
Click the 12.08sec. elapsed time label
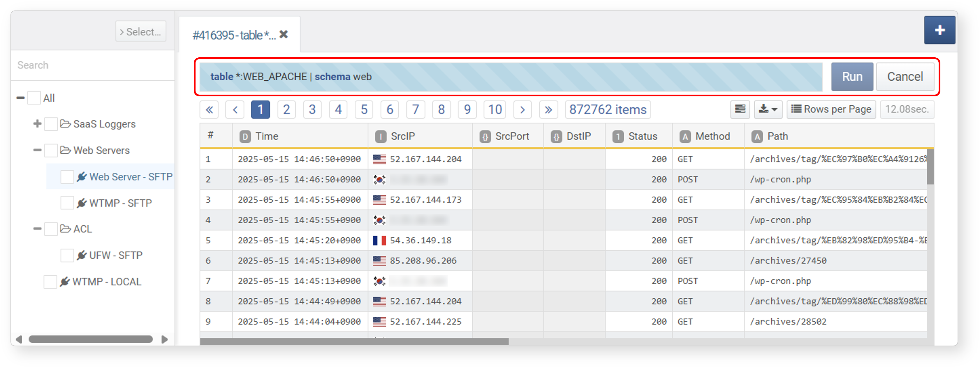(907, 109)
